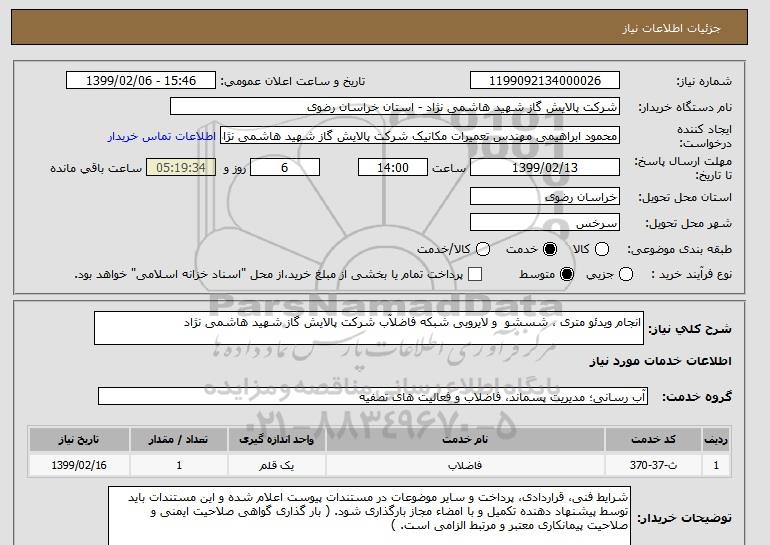The width and height of the screenshot is (770, 545).
Task: Click the response deadline date 1399/02/13
Action: (545, 167)
